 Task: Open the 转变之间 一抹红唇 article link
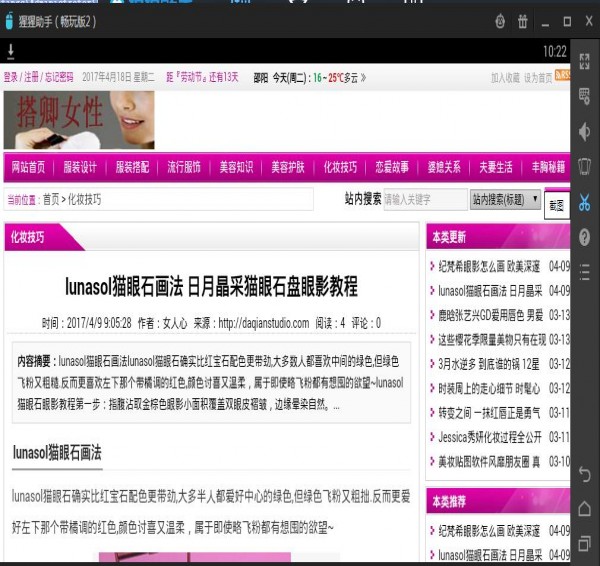pos(489,413)
